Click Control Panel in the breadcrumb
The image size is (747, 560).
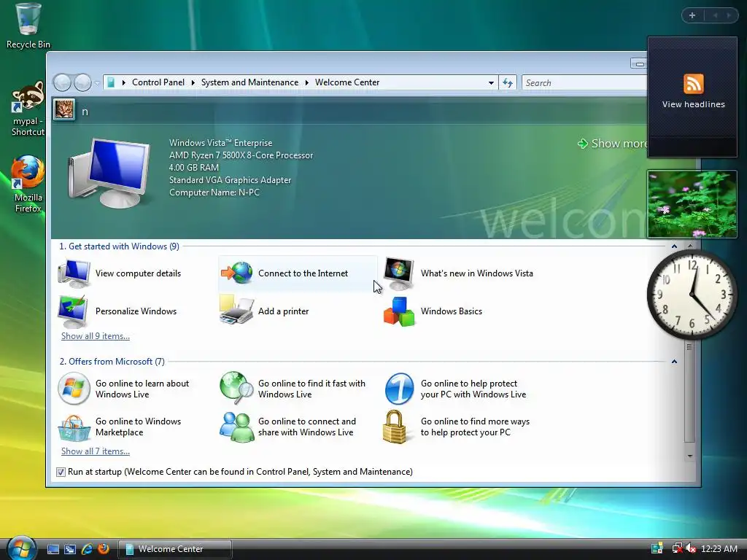coord(158,82)
